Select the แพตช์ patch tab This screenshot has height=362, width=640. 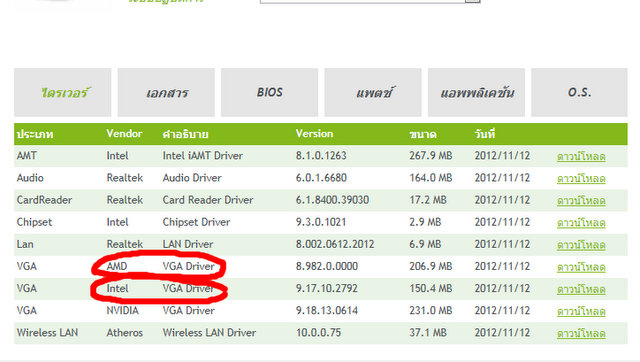(373, 93)
